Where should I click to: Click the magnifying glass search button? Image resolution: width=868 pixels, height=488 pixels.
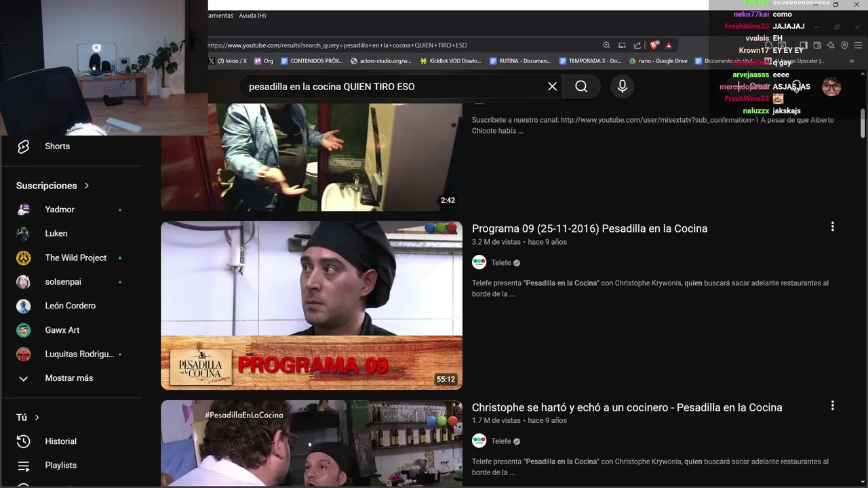[581, 87]
